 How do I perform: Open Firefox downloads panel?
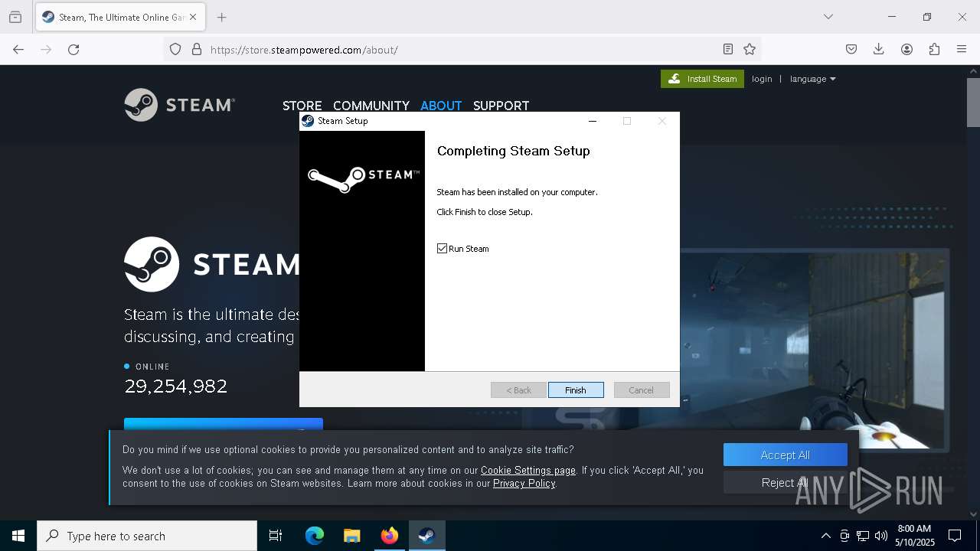click(879, 50)
